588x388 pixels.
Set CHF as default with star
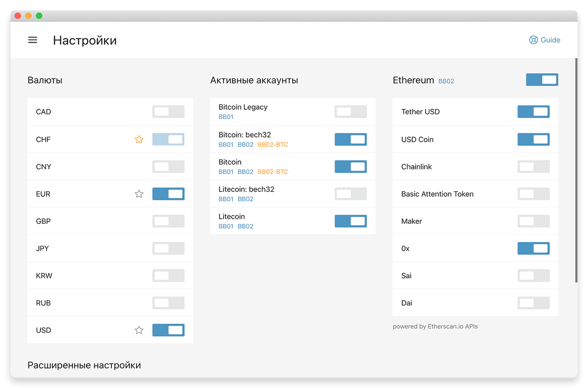pyautogui.click(x=139, y=139)
